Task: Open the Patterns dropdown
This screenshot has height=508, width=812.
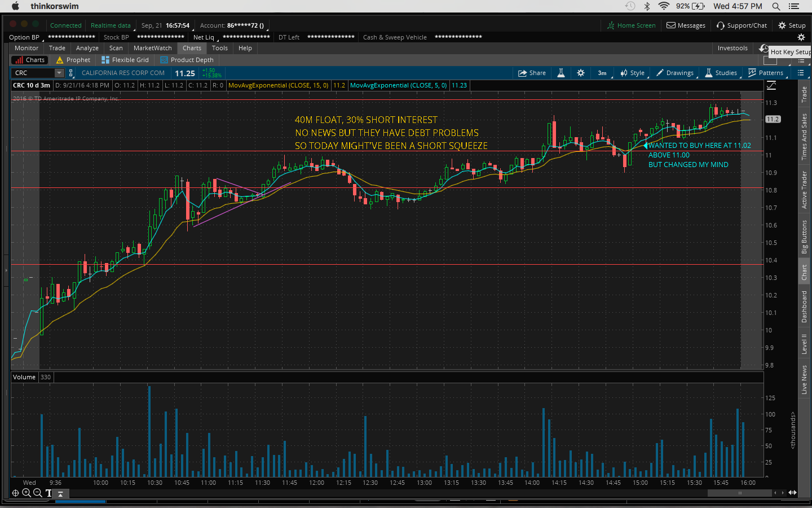Action: click(x=766, y=73)
